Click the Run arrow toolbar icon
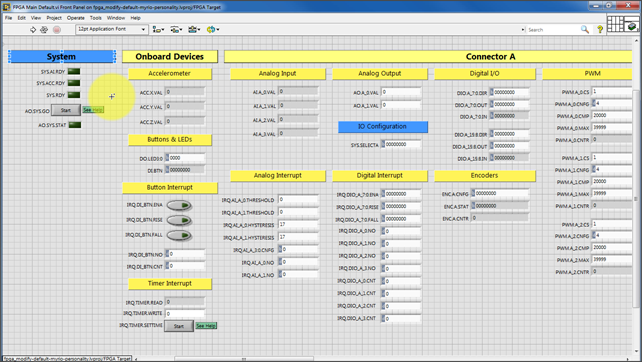Viewport: 642px width, 362px height. (x=33, y=29)
